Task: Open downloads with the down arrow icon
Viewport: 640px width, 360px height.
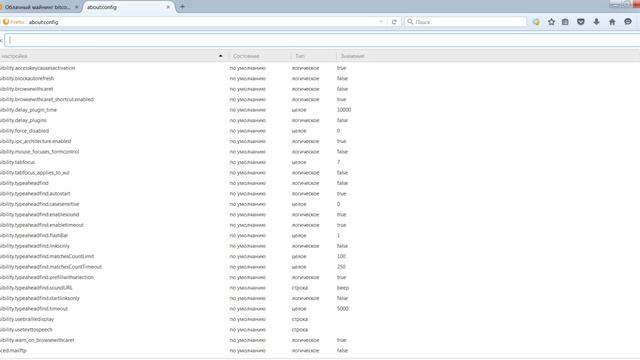Action: pos(596,22)
